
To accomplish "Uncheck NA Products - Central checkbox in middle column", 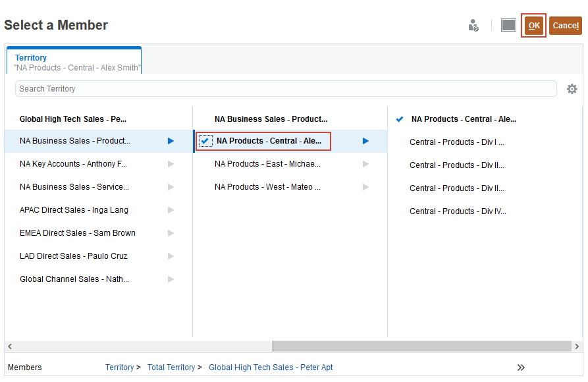I will (205, 141).
